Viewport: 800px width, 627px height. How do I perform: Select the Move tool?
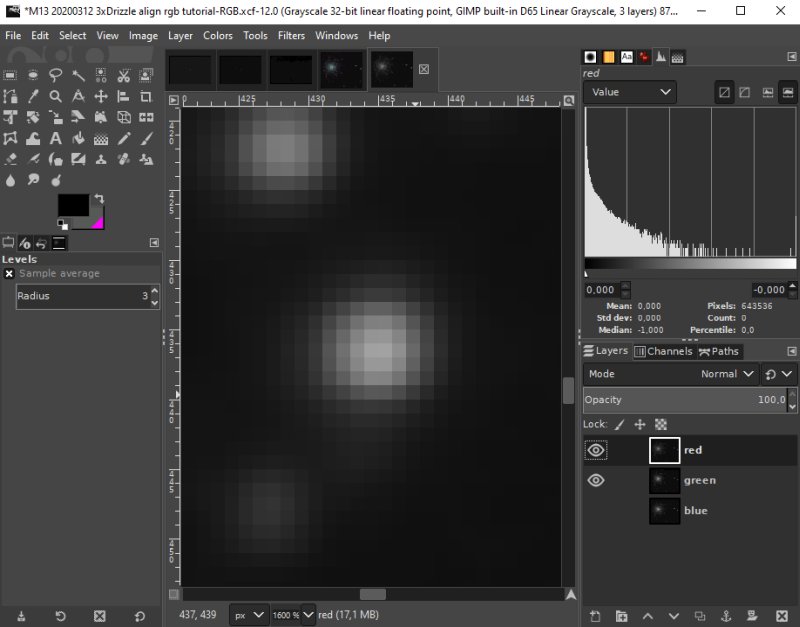101,96
